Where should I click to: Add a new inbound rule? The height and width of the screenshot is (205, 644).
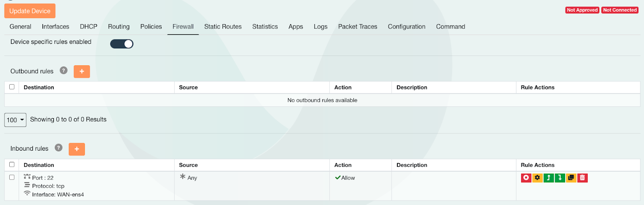(x=76, y=149)
